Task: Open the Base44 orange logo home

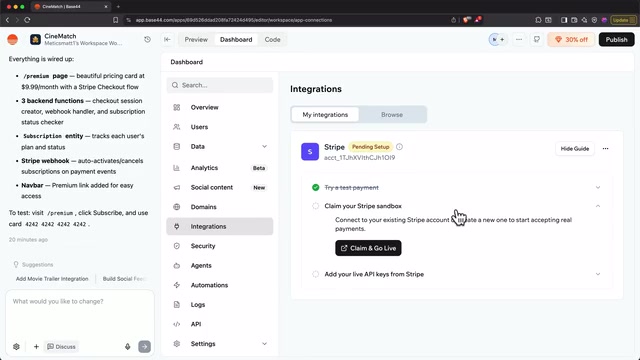Action: pyautogui.click(x=13, y=40)
